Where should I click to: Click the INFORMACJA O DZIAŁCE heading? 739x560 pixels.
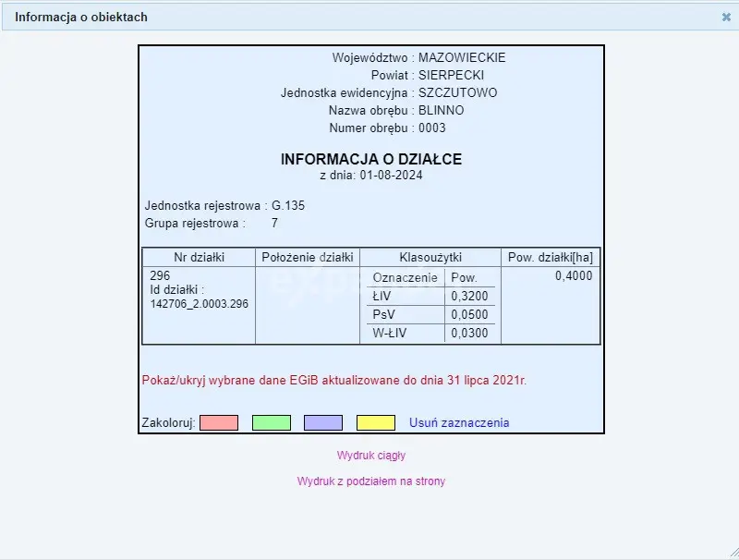pos(371,159)
